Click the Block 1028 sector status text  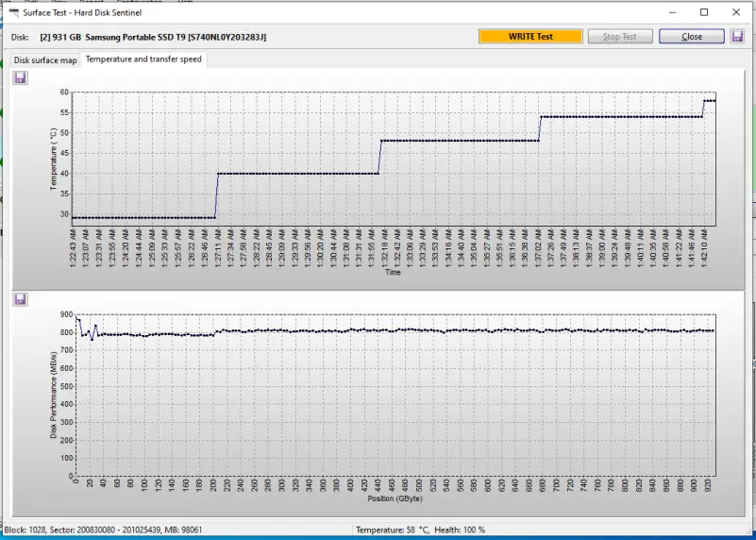[103, 530]
